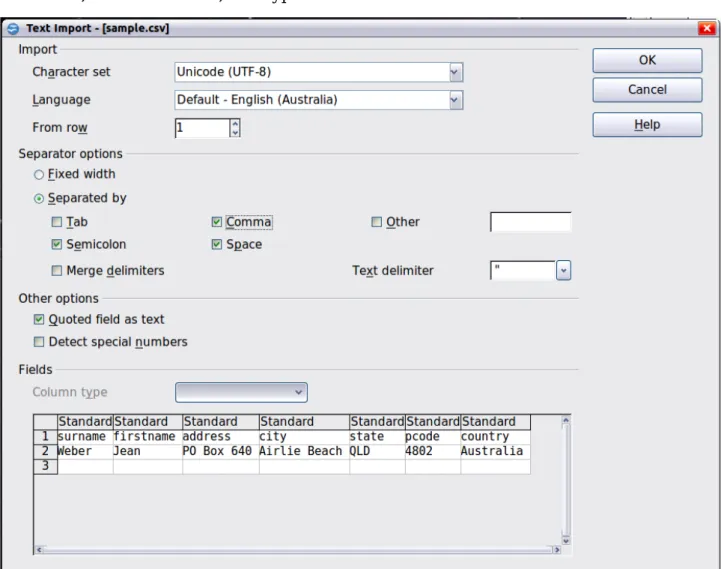Click the '4802' preview cell
Viewport: 721px width, 569px height.
(x=433, y=451)
